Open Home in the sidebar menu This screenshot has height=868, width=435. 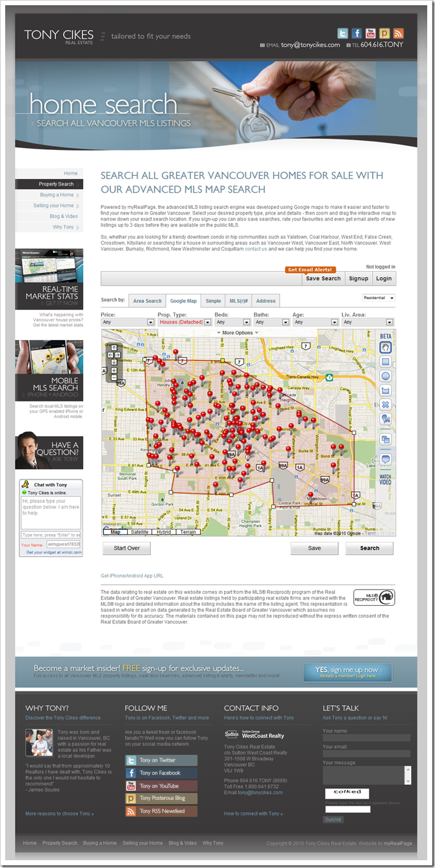[49, 173]
